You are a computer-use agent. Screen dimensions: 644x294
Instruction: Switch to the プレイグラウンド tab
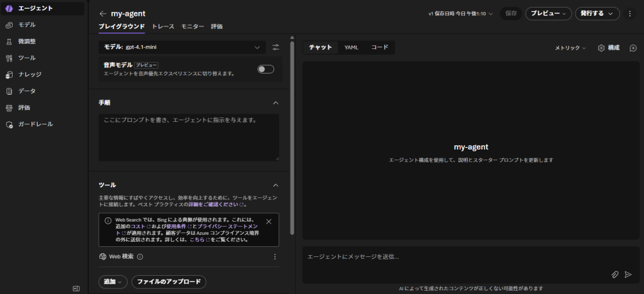(x=121, y=26)
